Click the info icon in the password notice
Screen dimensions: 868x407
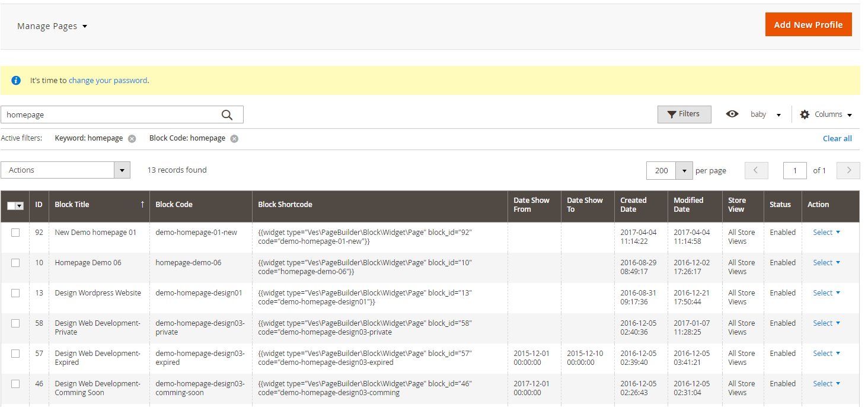tap(16, 81)
